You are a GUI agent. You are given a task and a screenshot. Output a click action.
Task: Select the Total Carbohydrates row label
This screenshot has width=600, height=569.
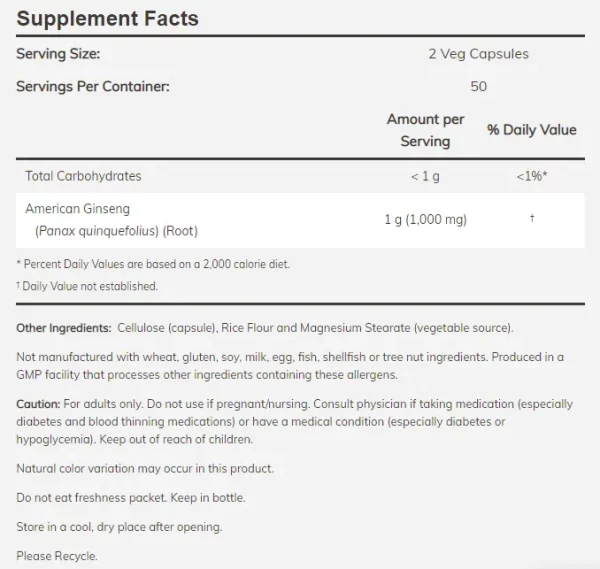[83, 176]
